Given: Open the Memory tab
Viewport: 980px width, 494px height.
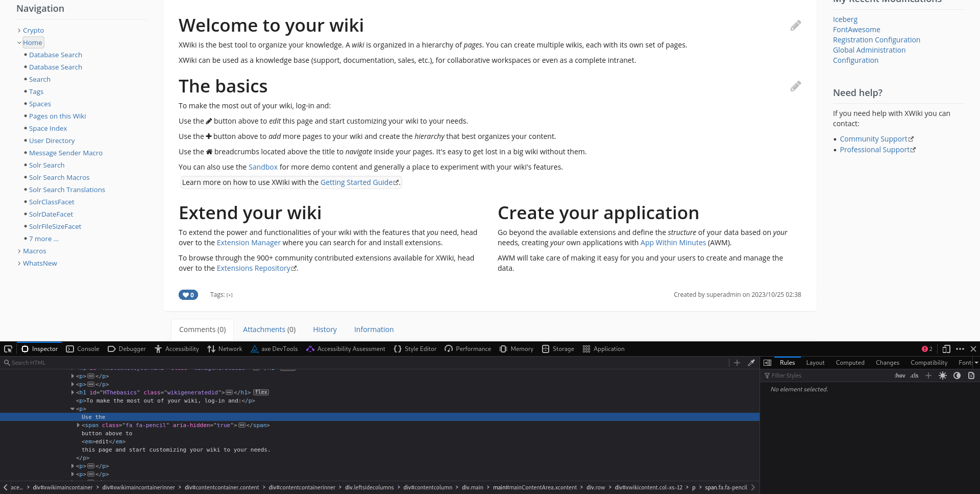Looking at the screenshot, I should coord(516,349).
